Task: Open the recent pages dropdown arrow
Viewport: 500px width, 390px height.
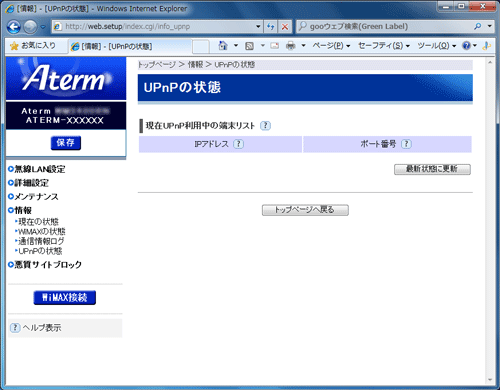Action: (43, 27)
